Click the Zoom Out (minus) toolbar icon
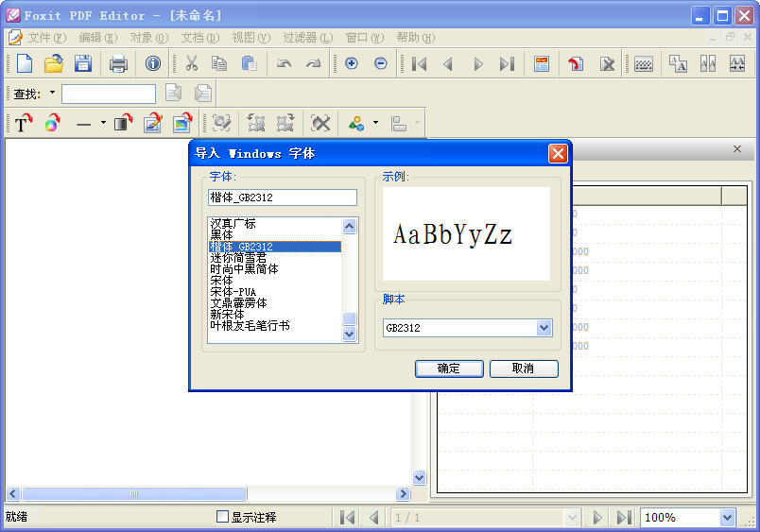 pyautogui.click(x=380, y=63)
